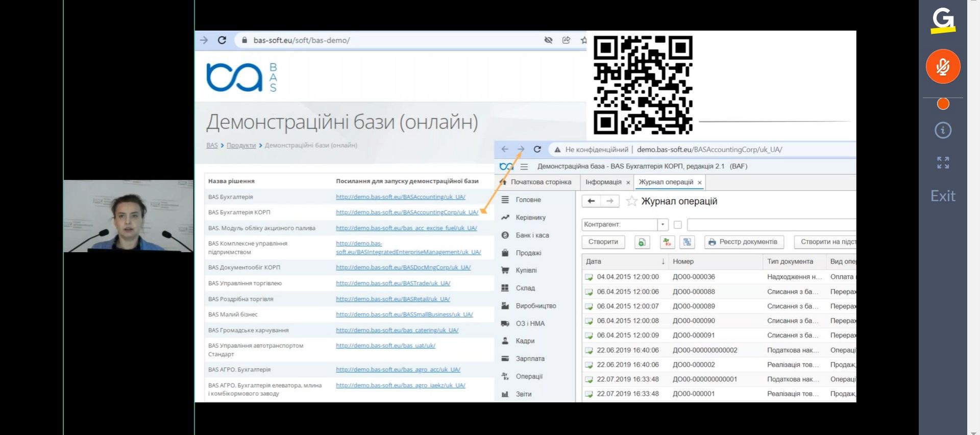Open the Банк і каса section
980x435 pixels.
tap(532, 235)
